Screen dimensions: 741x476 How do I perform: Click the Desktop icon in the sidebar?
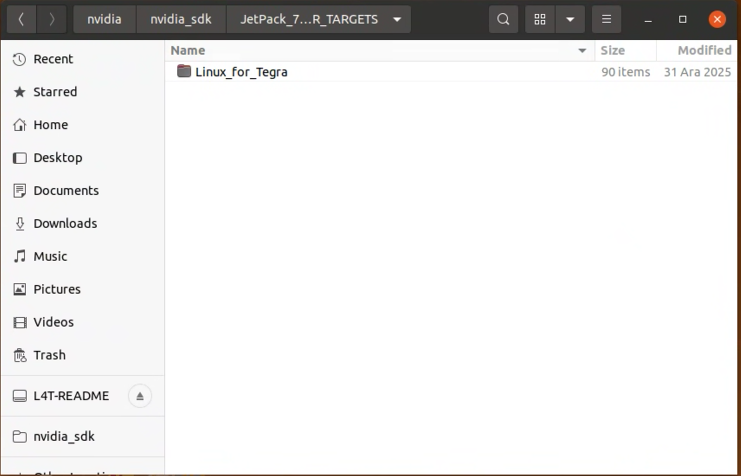click(19, 158)
